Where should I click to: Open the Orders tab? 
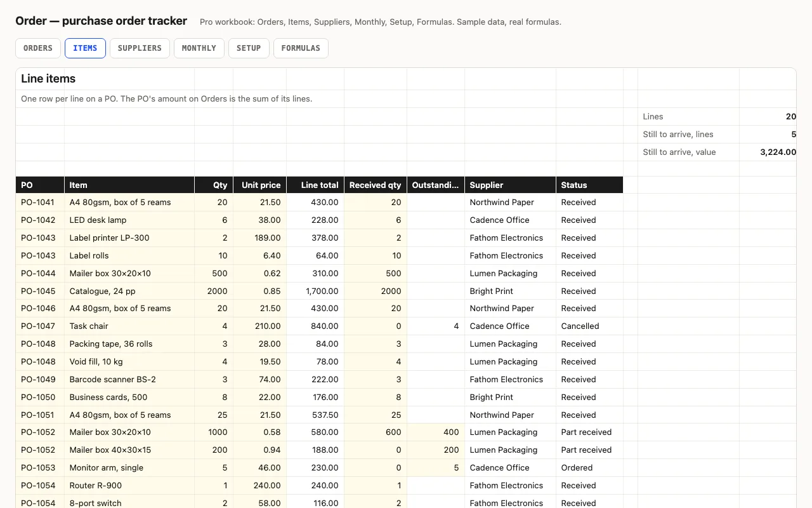coord(38,48)
